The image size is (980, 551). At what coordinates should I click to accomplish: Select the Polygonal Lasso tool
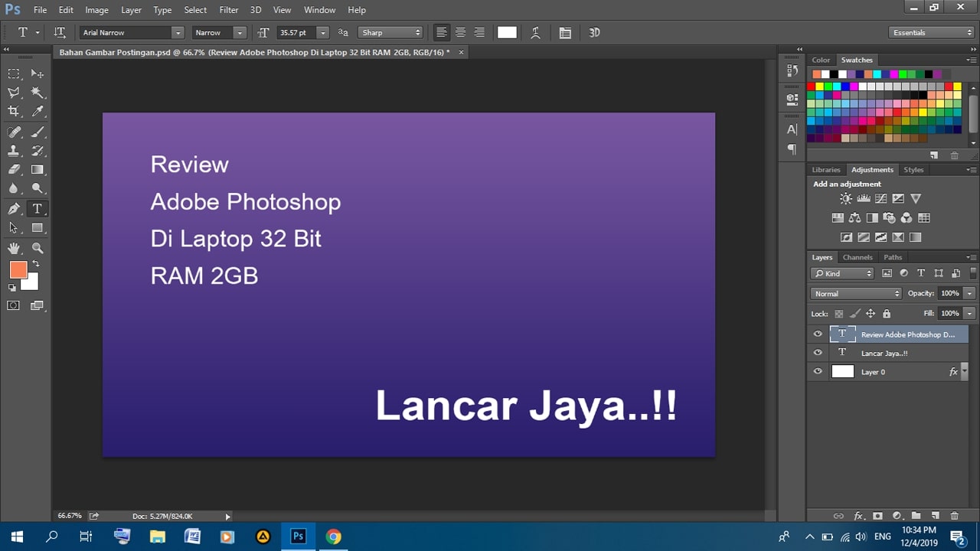click(14, 93)
